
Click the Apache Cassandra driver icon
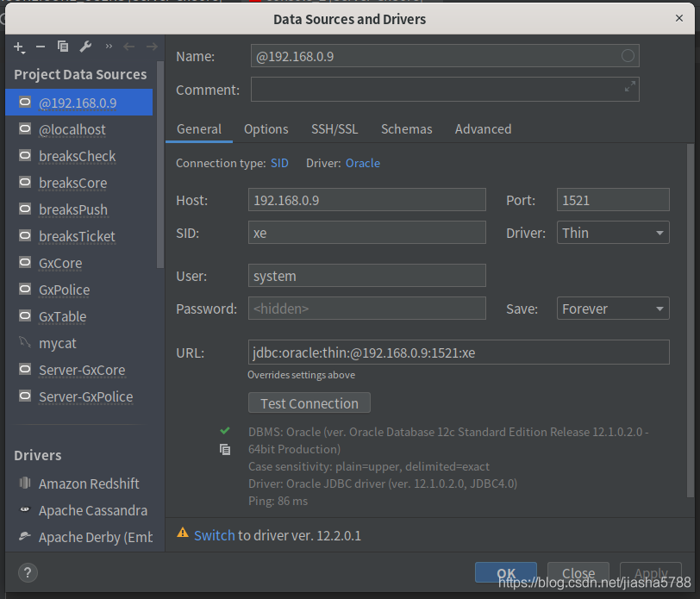point(25,509)
